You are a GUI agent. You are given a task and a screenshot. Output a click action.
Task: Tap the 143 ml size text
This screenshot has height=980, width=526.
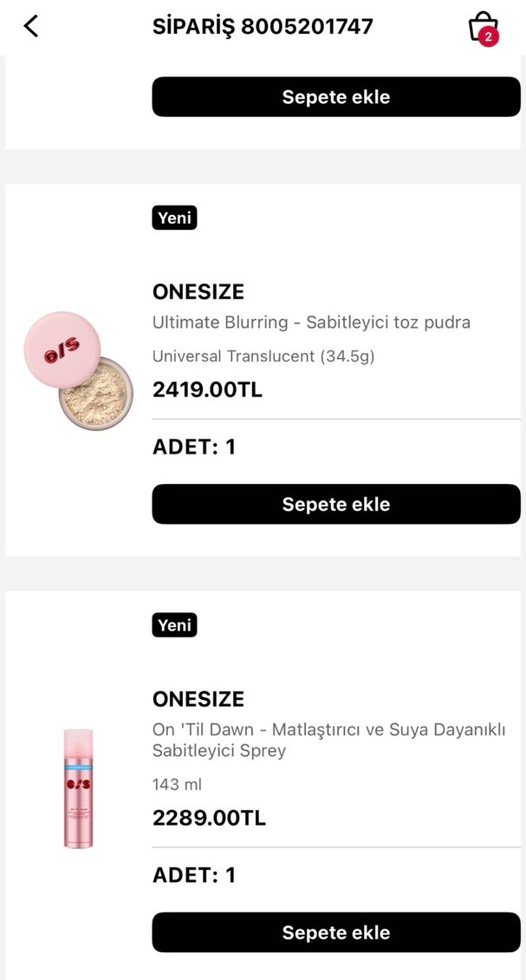[x=177, y=784]
